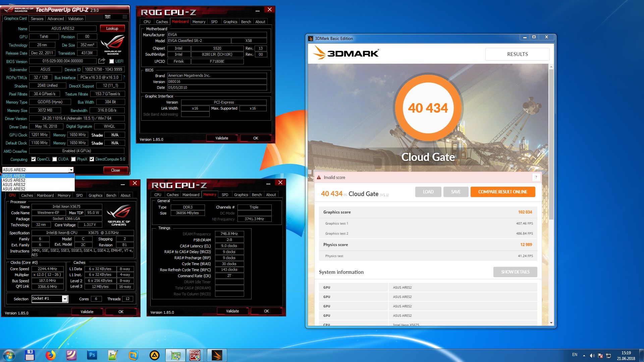The height and width of the screenshot is (362, 644).
Task: Toggle the OpenCL checkbox
Action: pyautogui.click(x=33, y=159)
